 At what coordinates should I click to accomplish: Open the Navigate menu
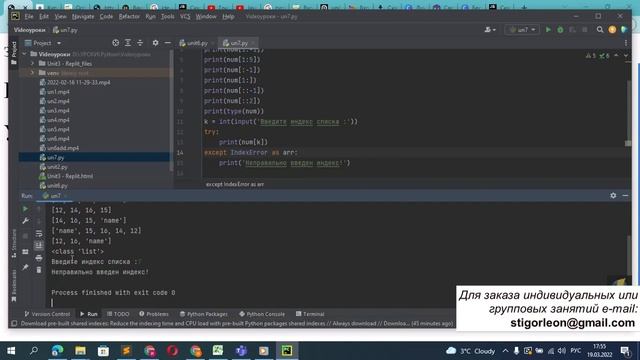(x=83, y=16)
